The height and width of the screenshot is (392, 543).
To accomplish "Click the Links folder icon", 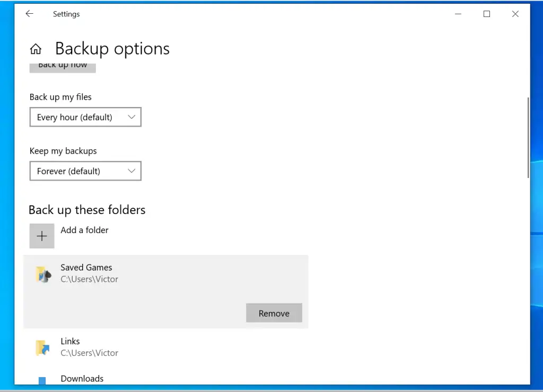I will (42, 348).
